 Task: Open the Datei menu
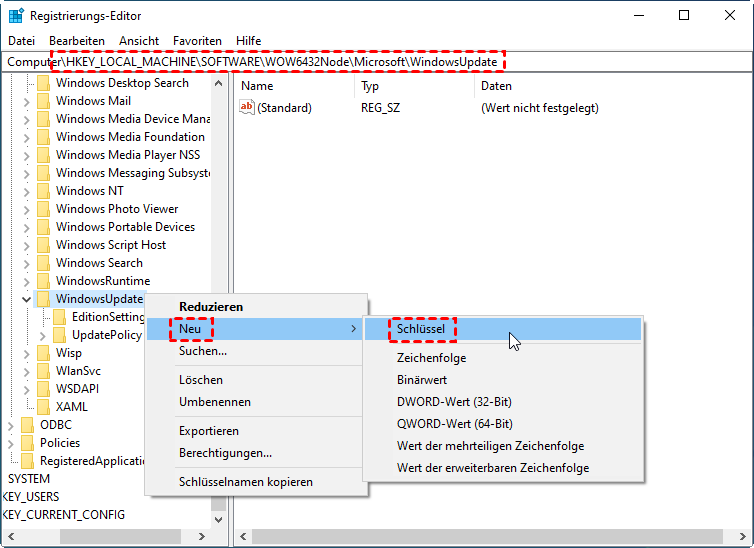pos(22,41)
